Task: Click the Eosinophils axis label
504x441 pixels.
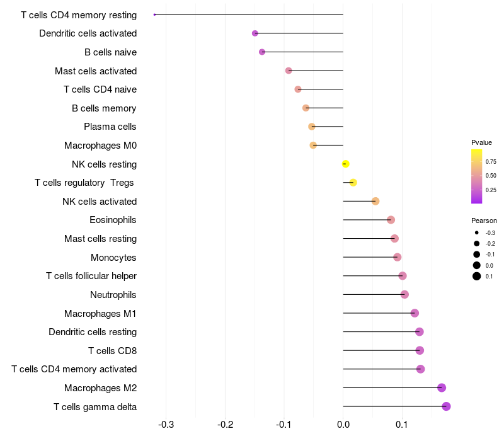Action: (113, 220)
